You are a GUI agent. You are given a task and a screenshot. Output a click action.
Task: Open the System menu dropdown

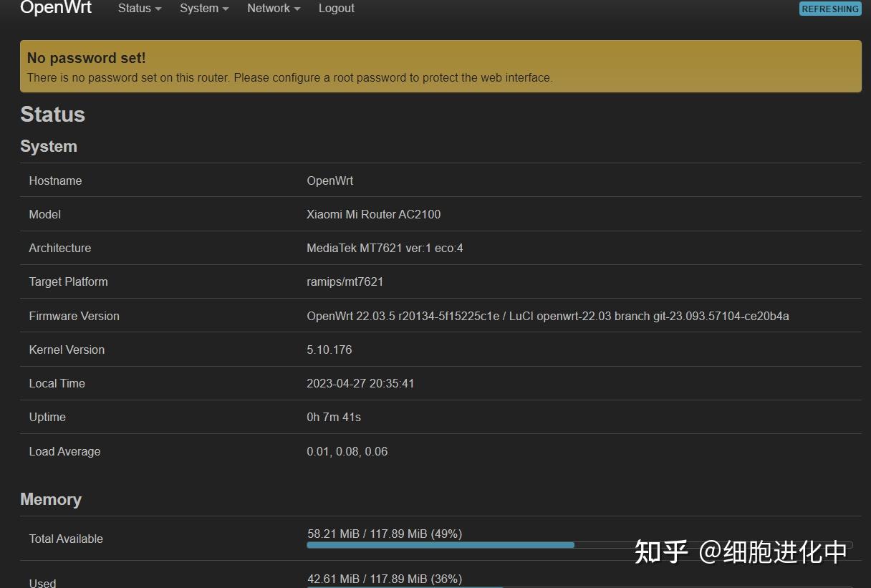pos(198,9)
